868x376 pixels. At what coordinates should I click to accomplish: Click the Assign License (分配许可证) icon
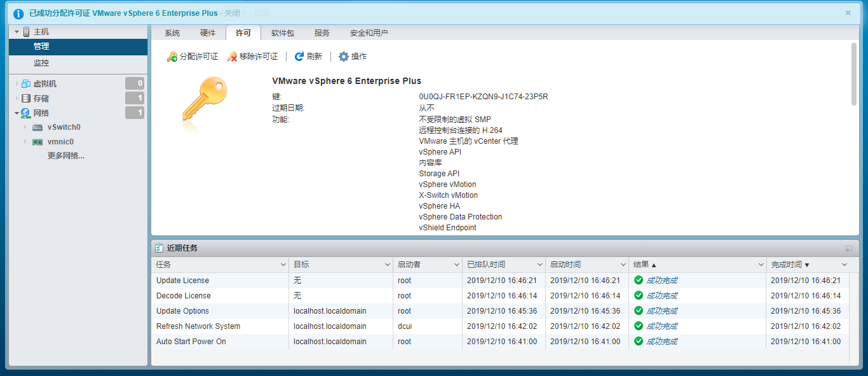(x=172, y=57)
